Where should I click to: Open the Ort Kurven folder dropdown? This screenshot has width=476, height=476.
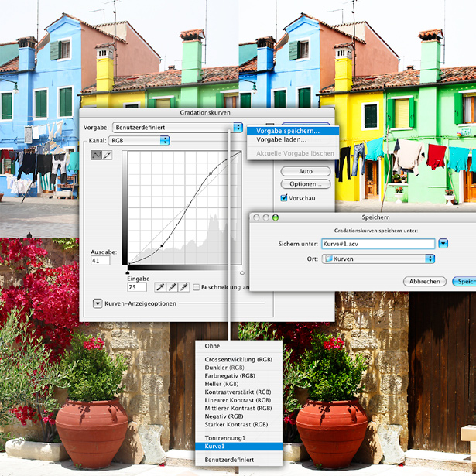(378, 259)
